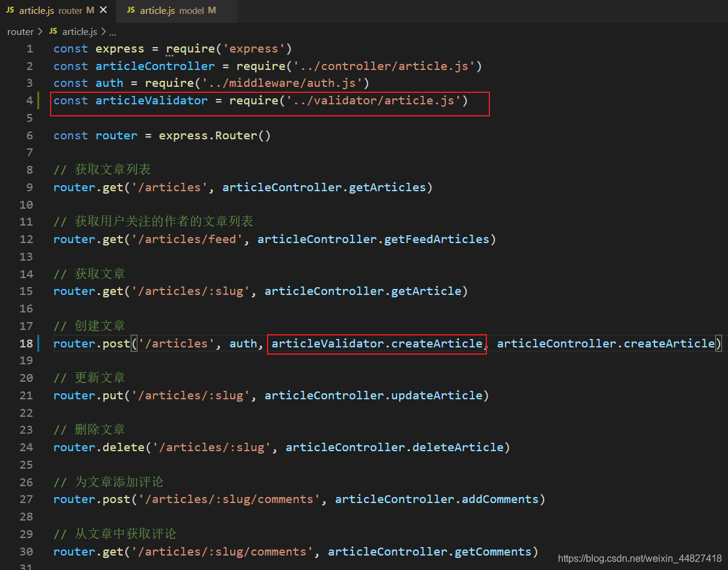Click articleController.addComments on line 27

[437, 499]
